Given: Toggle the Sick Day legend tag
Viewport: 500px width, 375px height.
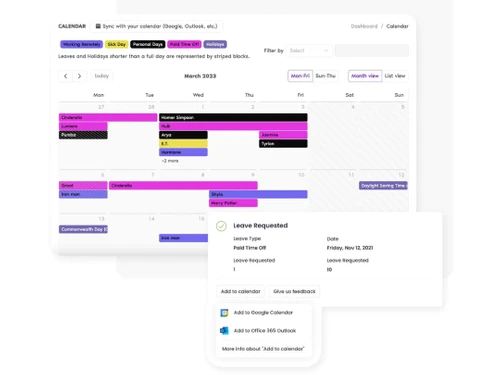Looking at the screenshot, I should pyautogui.click(x=116, y=44).
